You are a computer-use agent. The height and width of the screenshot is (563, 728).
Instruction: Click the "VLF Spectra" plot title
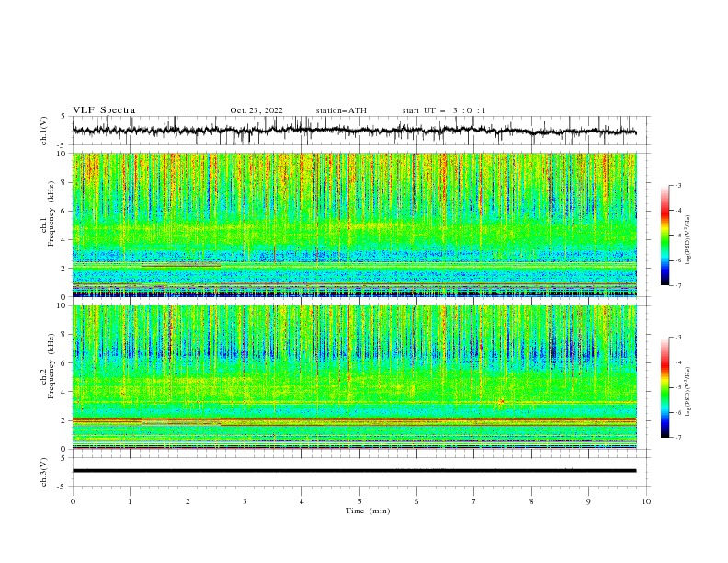tap(104, 110)
